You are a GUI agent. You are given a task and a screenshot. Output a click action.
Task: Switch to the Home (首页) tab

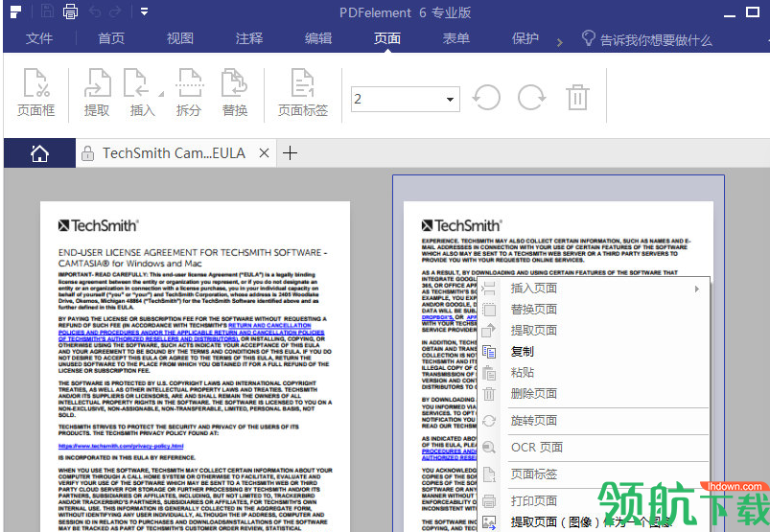(x=111, y=38)
